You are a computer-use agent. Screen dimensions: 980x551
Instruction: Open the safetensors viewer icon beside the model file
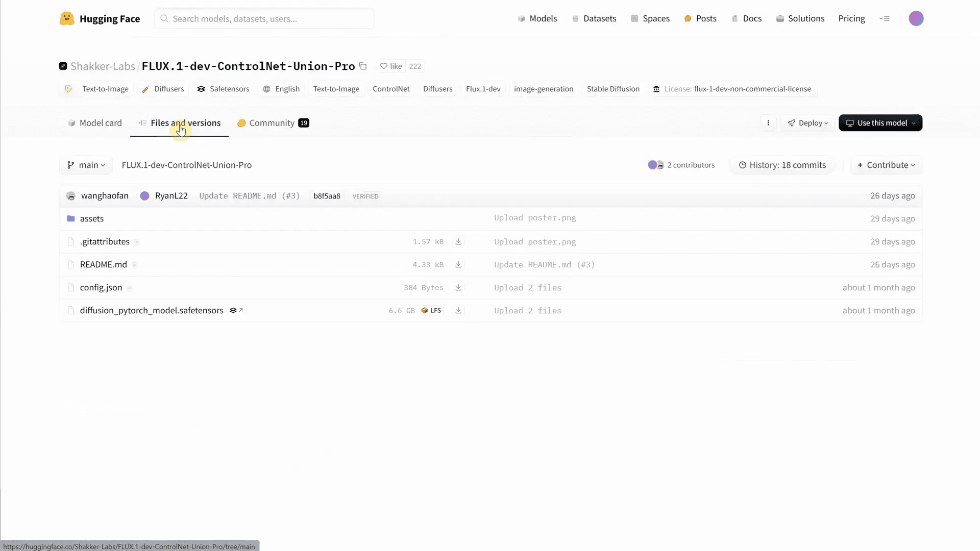pyautogui.click(x=236, y=311)
